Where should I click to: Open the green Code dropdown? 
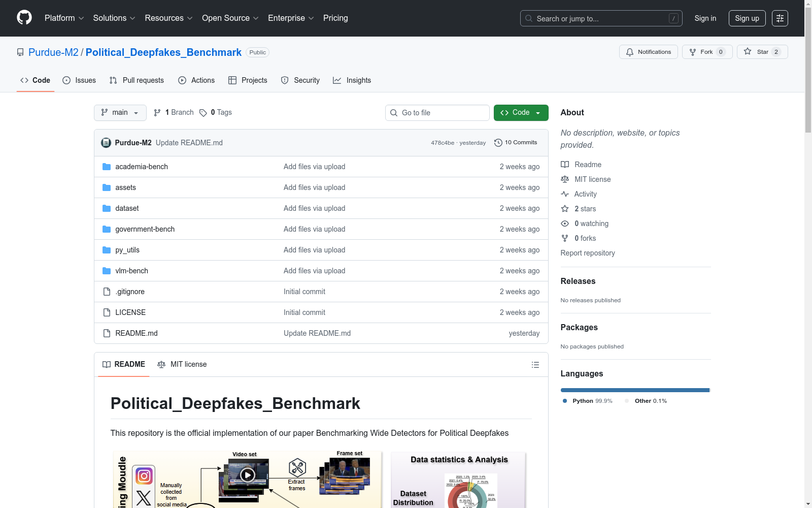(x=521, y=113)
